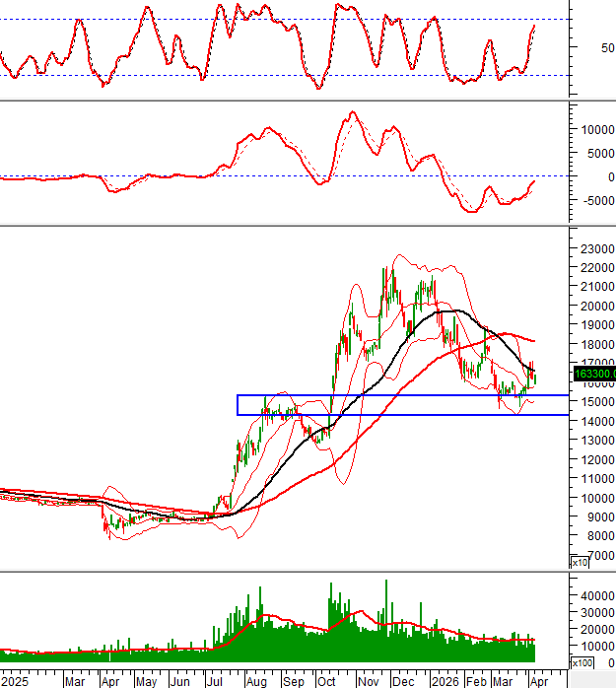Click the 40000 label on volume axis
Image resolution: width=616 pixels, height=688 pixels.
tap(595, 595)
